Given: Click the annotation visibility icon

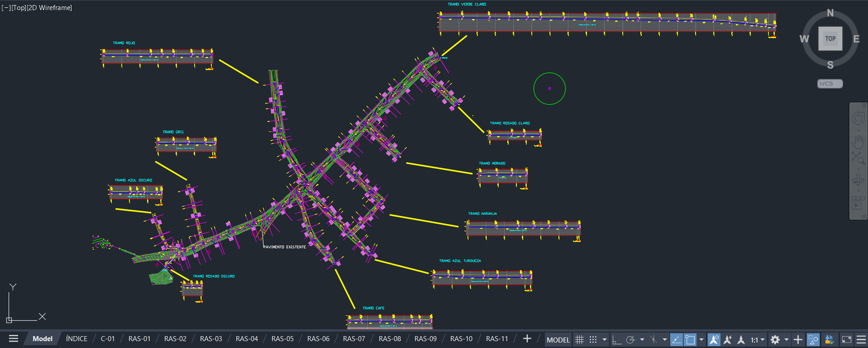Looking at the screenshot, I should (714, 339).
